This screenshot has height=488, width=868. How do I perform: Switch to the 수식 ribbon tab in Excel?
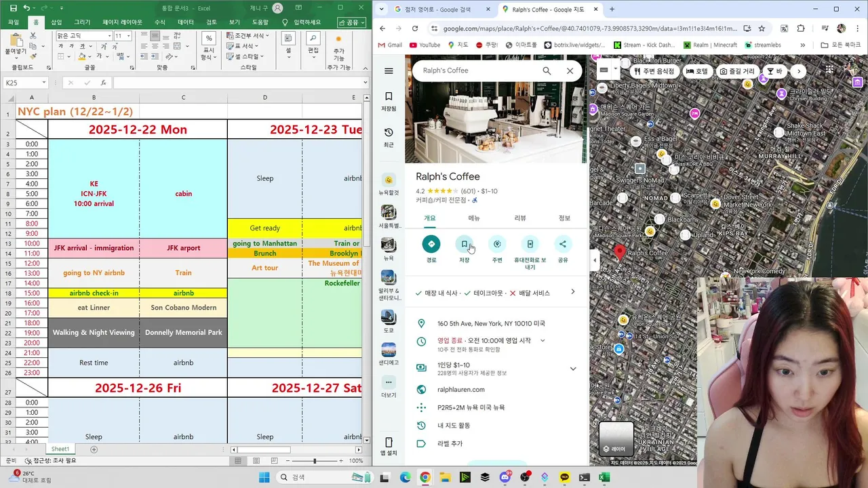[x=160, y=22]
